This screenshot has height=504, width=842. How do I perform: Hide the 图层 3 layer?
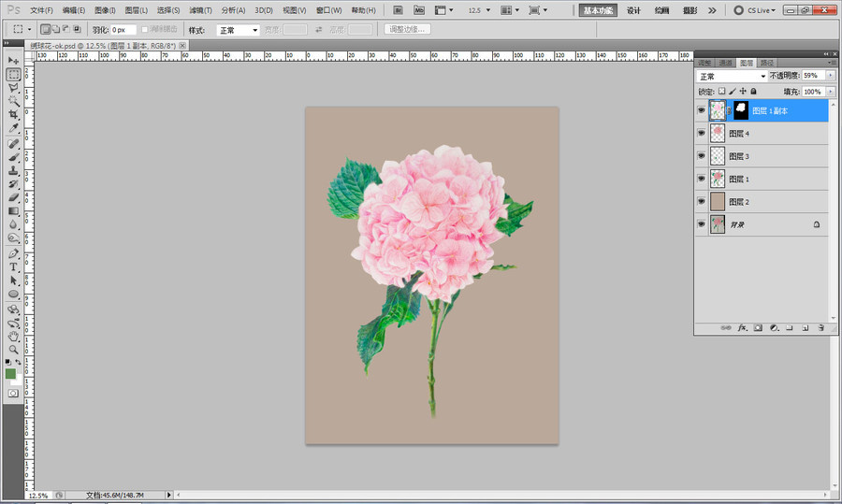702,155
